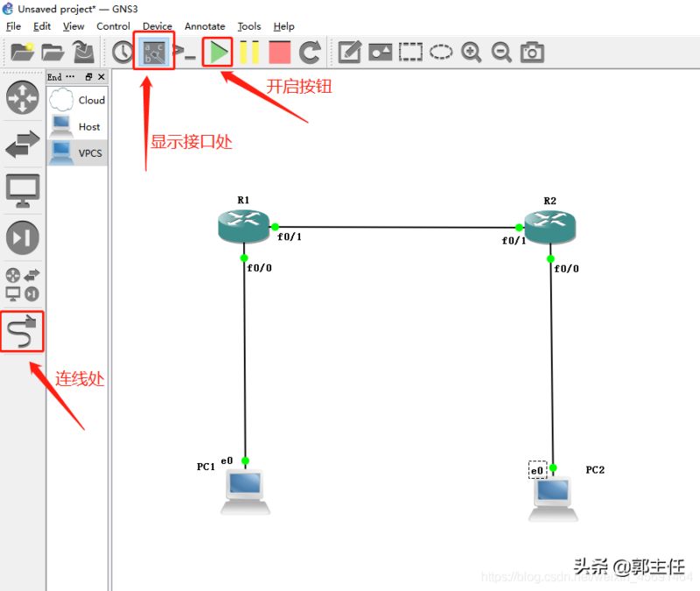This screenshot has height=591, width=700.
Task: Click the green Start all nodes button
Action: click(218, 53)
